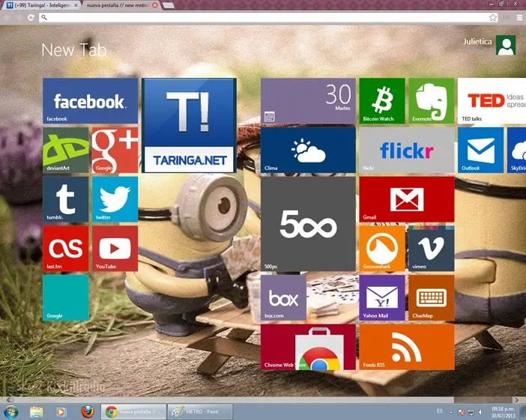Open the Windows Start menu
526x420 pixels.
click(x=11, y=412)
